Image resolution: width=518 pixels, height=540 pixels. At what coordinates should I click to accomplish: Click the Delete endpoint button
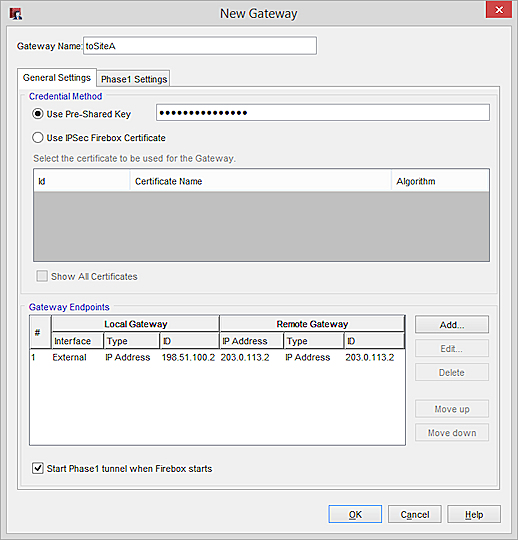click(452, 372)
